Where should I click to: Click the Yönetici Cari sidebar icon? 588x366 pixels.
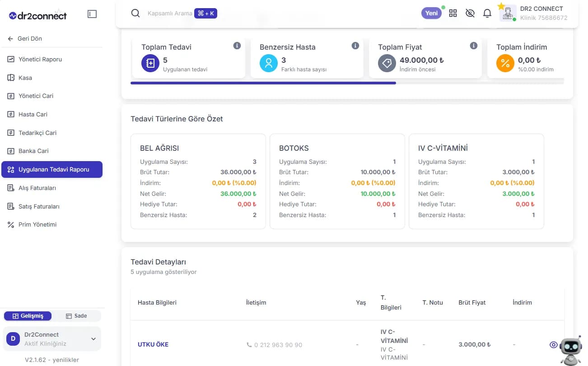(11, 96)
